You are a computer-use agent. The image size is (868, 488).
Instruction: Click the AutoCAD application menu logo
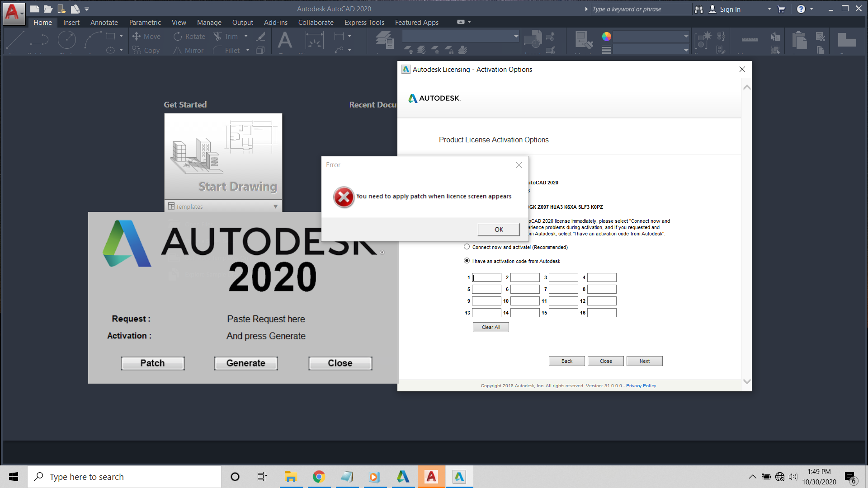14,13
